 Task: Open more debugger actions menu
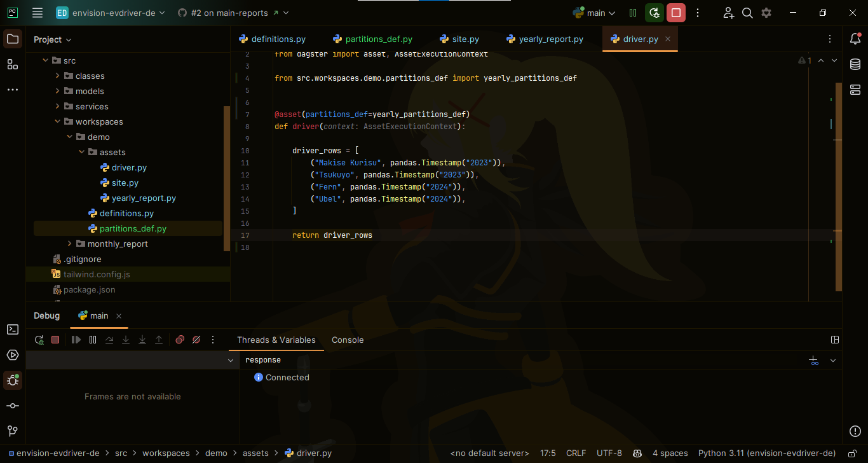pyautogui.click(x=213, y=340)
